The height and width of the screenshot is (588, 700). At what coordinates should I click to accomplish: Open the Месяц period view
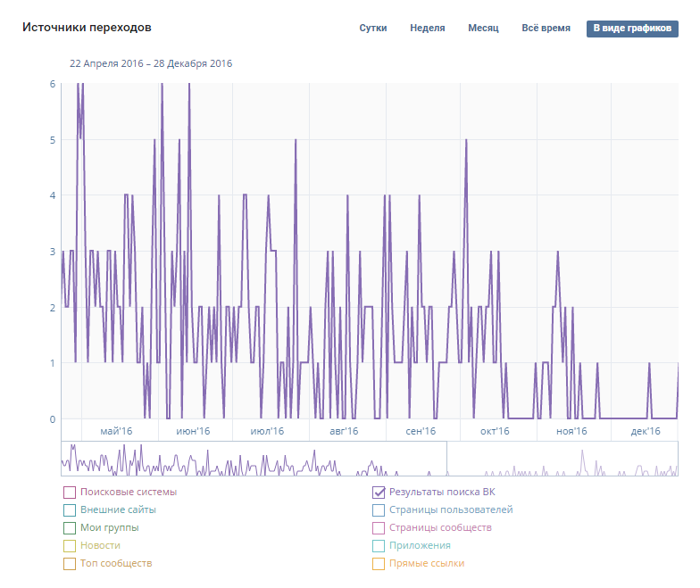[x=483, y=29]
